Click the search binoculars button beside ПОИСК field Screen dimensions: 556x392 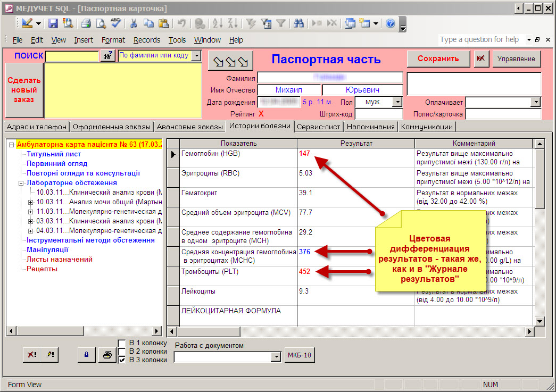tap(107, 56)
